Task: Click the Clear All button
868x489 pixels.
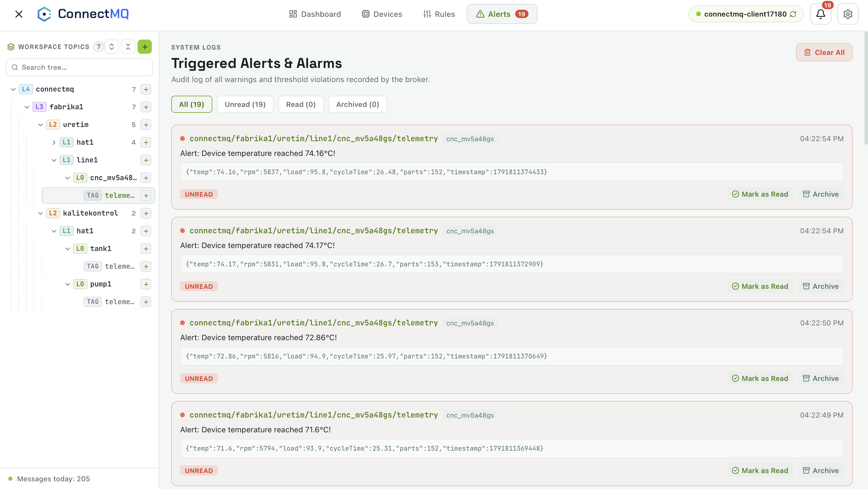Action: pos(824,52)
